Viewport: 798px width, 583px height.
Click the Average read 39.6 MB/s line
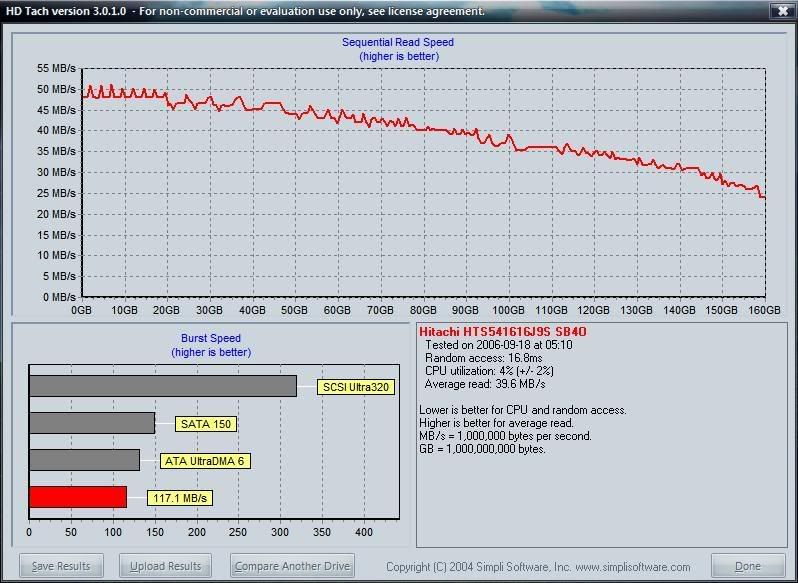pos(485,384)
